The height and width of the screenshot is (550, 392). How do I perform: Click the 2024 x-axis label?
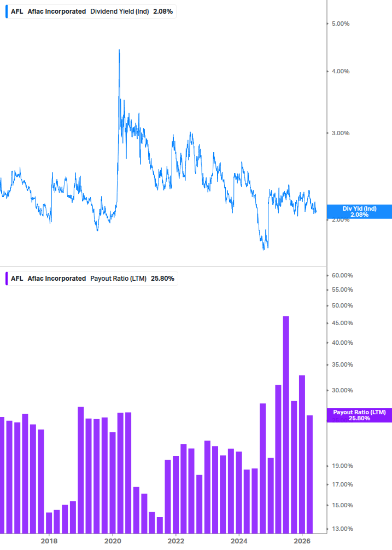239,541
